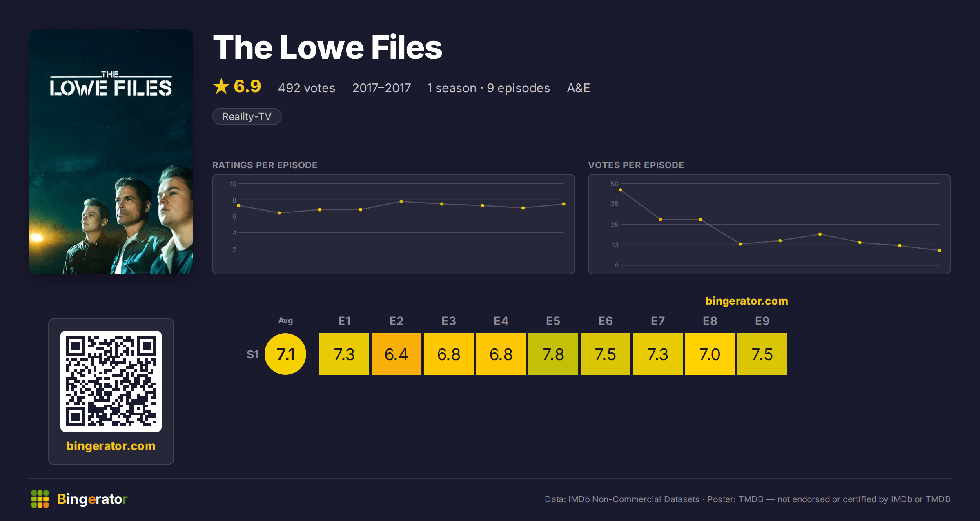Select the Reality-TV genre tag
980x521 pixels.
[247, 116]
